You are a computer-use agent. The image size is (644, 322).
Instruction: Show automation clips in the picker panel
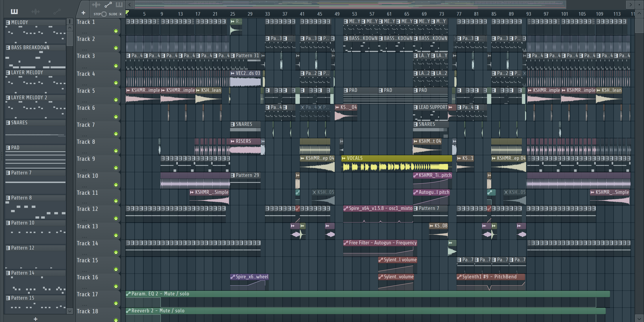click(57, 11)
